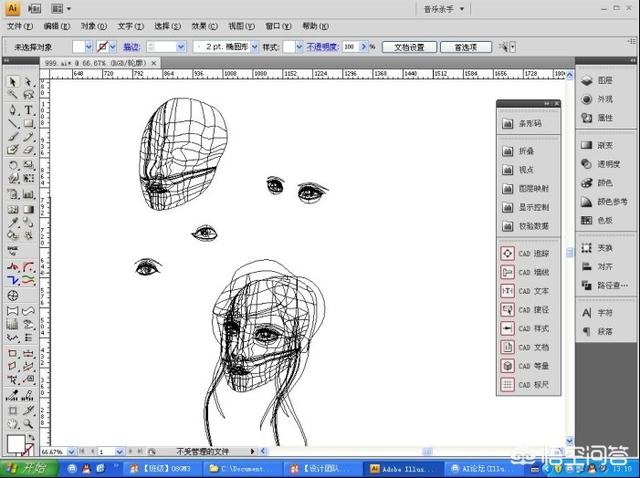Open the 音乐杀手 workspace dropdown
640x478 pixels.
click(444, 9)
